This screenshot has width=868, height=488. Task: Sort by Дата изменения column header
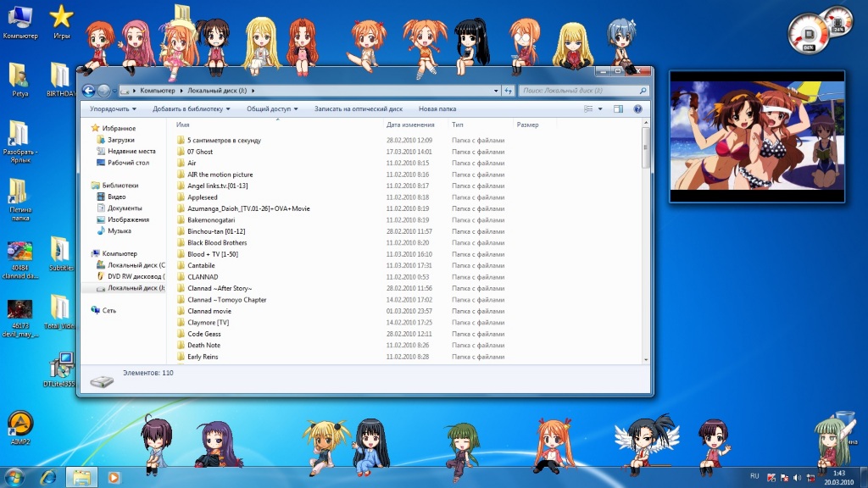[x=410, y=125]
